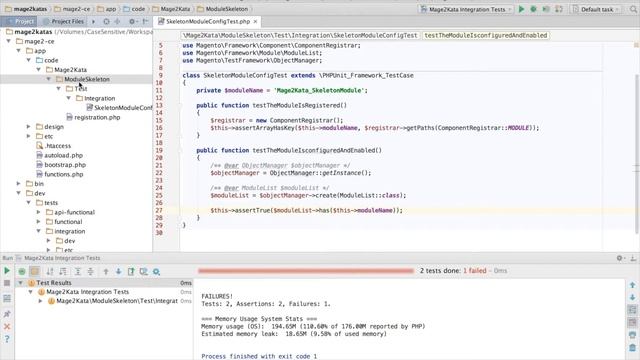Select testTheModuleIsconfiguredAndEnabled breadcrumb in editor
Viewport: 640px width, 360px height.
pos(486,36)
